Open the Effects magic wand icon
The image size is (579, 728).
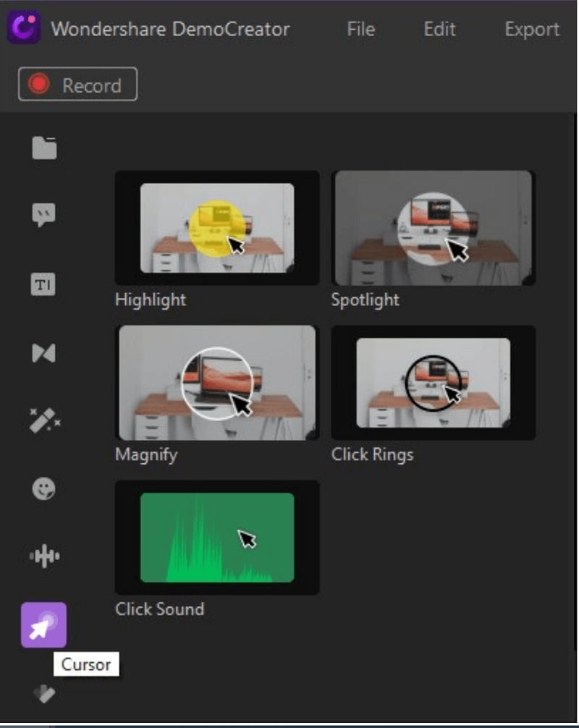(x=45, y=420)
